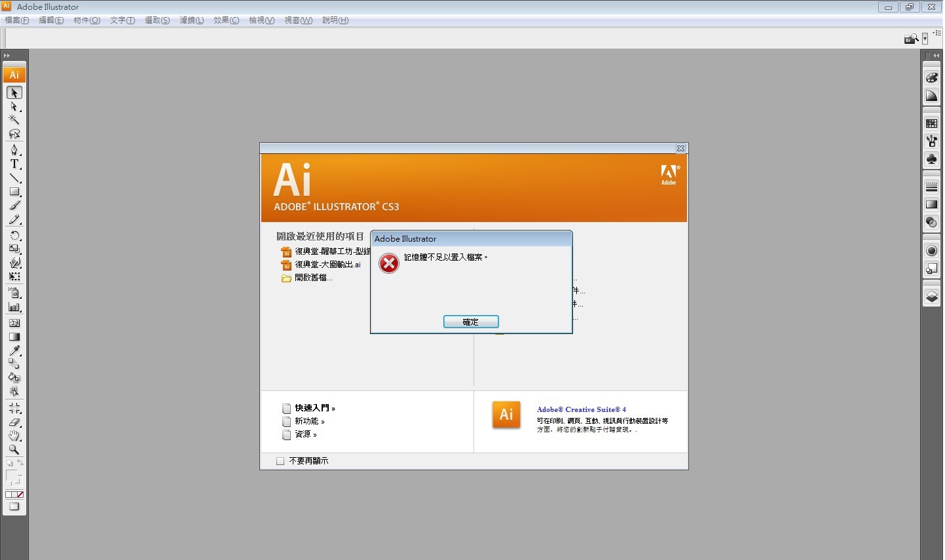Change the screen mode button
945x560 pixels.
tap(14, 506)
